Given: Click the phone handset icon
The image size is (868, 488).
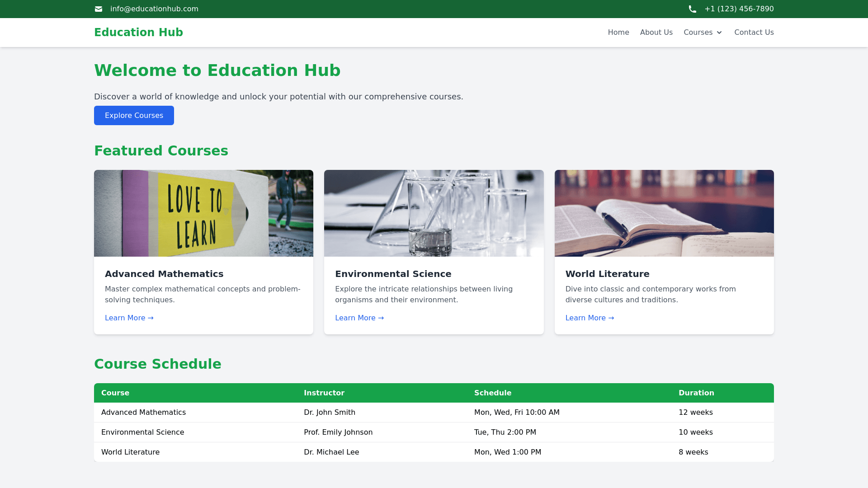Looking at the screenshot, I should tap(692, 9).
